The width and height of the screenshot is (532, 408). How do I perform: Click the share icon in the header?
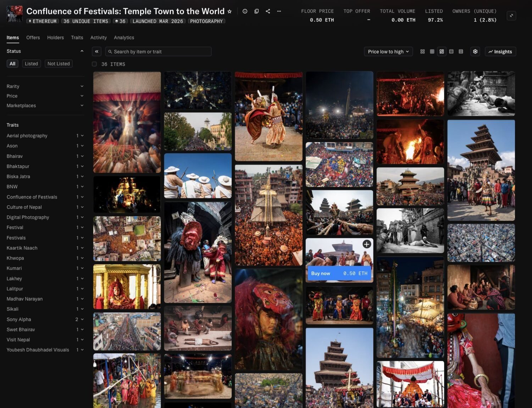(x=268, y=11)
